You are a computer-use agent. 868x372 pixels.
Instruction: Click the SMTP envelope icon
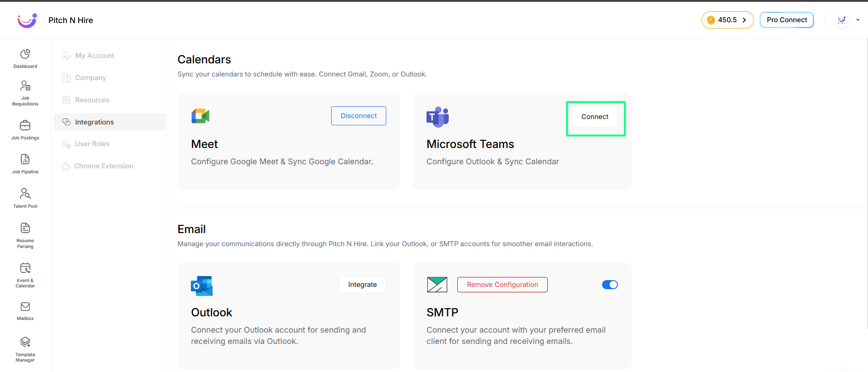pos(437,285)
